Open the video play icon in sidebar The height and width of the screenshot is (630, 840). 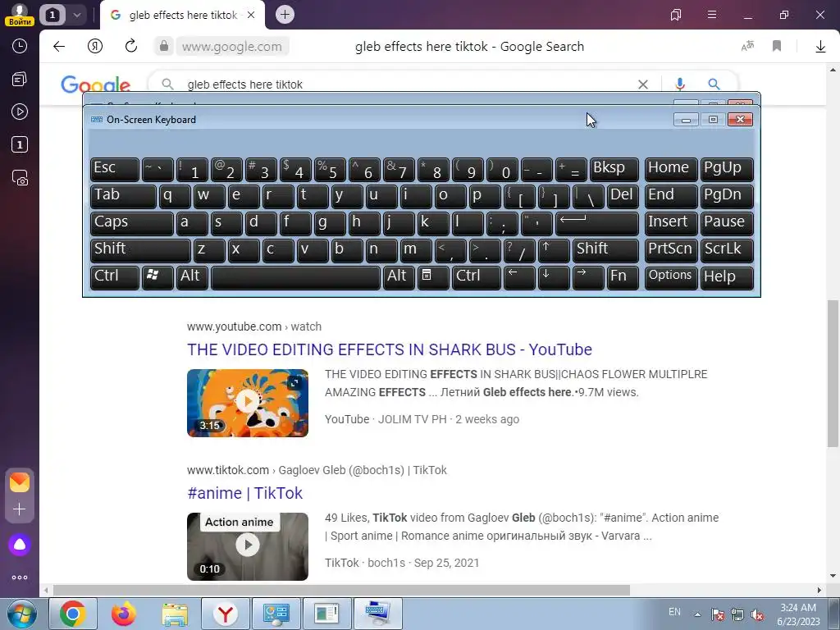[20, 112]
